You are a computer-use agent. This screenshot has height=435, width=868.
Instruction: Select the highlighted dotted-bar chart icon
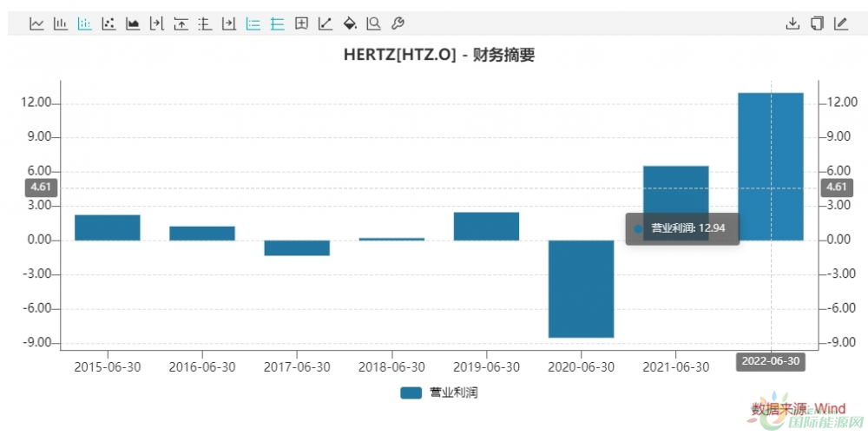pos(85,23)
